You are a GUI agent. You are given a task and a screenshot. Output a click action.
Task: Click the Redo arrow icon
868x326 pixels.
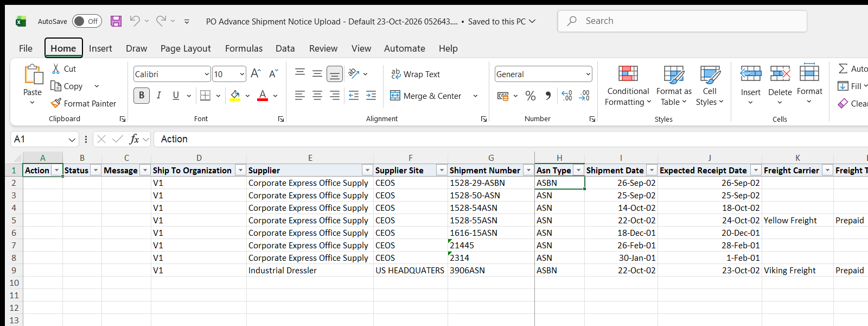coord(161,21)
